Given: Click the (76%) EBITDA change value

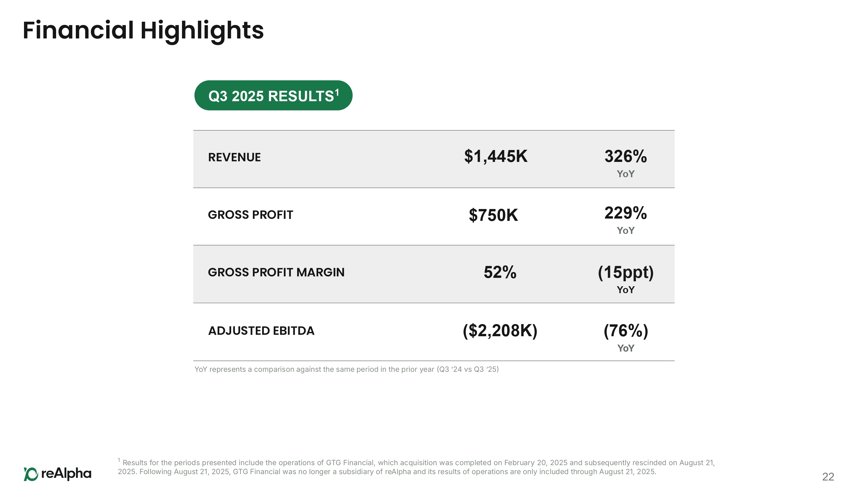Looking at the screenshot, I should pyautogui.click(x=625, y=331).
